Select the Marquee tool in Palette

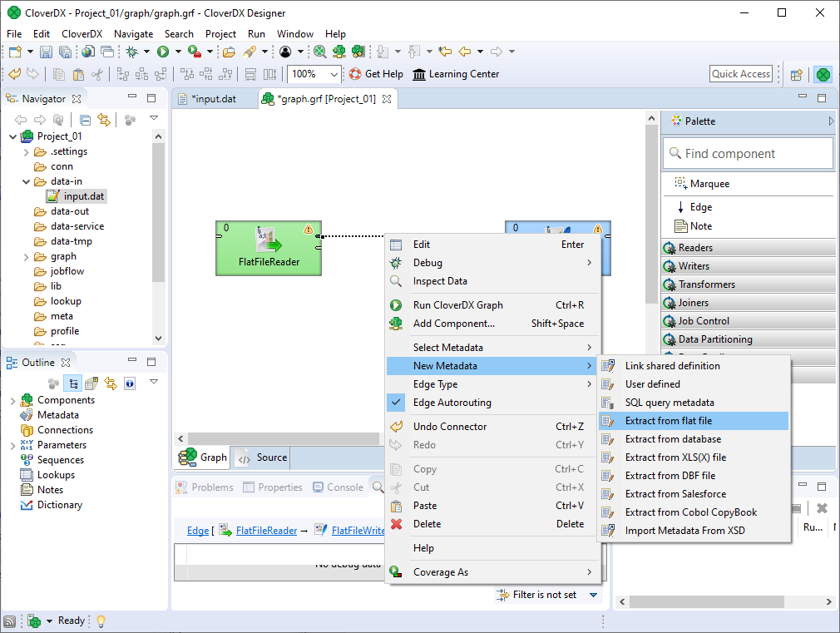point(709,184)
